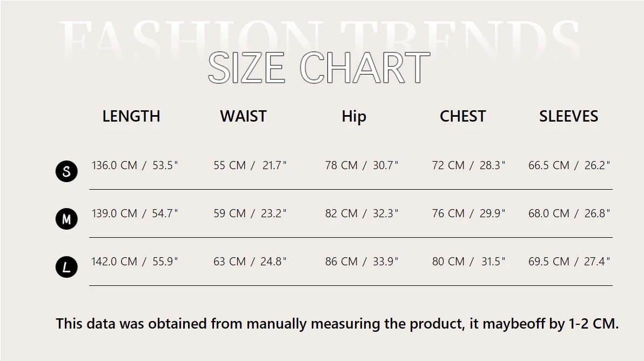This screenshot has width=644, height=361.
Task: Select the WAIST column header
Action: pyautogui.click(x=243, y=116)
